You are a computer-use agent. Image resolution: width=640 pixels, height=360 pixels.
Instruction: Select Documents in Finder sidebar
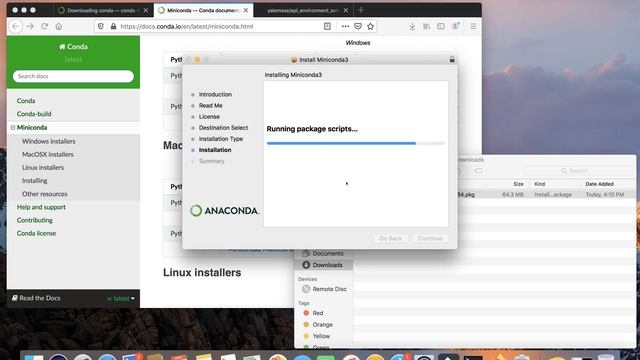coord(323,253)
